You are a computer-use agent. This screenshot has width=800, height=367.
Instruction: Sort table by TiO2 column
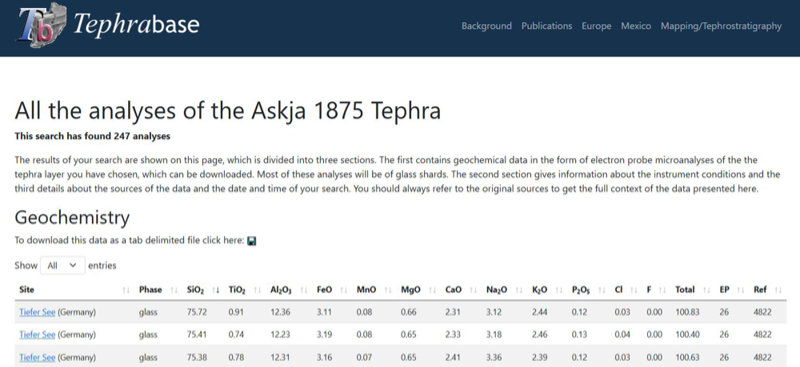[244, 289]
